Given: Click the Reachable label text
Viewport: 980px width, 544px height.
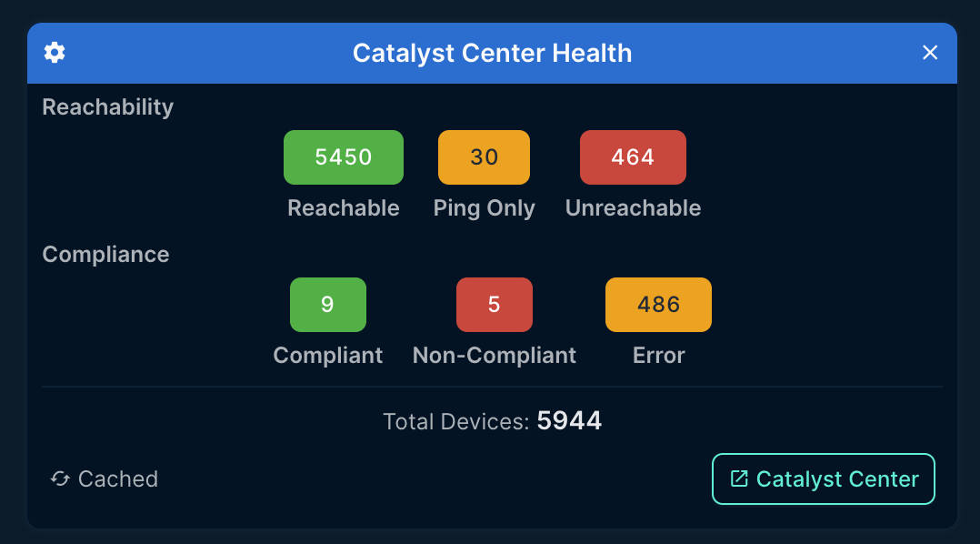Looking at the screenshot, I should [343, 207].
